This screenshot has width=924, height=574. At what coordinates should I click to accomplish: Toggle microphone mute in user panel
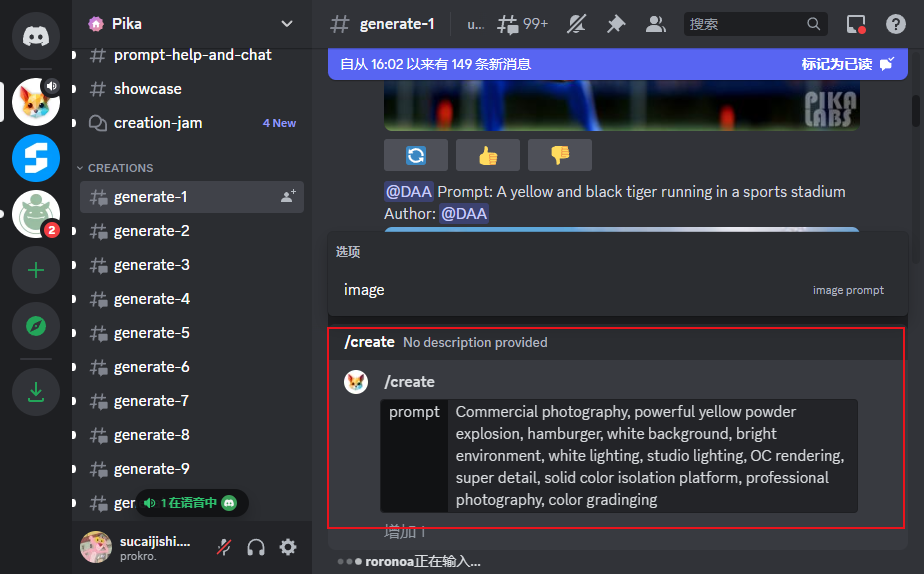(x=226, y=547)
